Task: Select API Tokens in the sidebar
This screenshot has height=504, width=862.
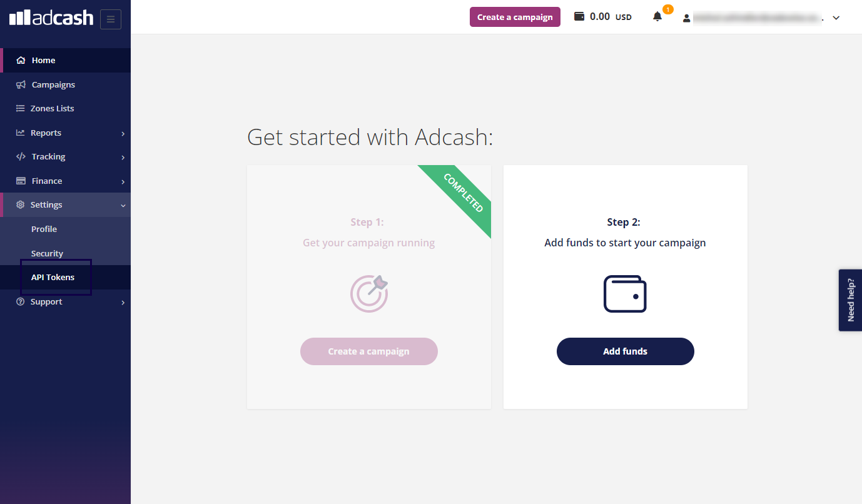Action: 53,277
